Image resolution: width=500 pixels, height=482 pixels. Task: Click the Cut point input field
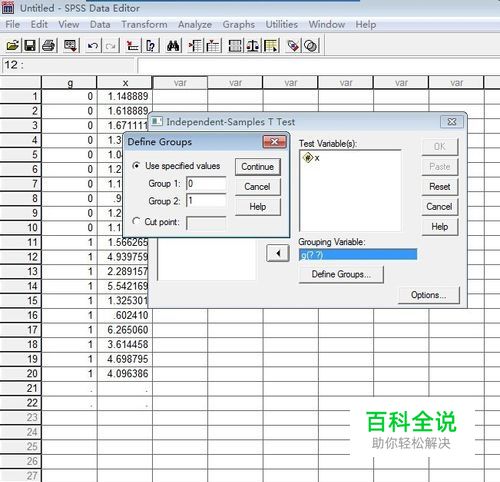[x=206, y=223]
